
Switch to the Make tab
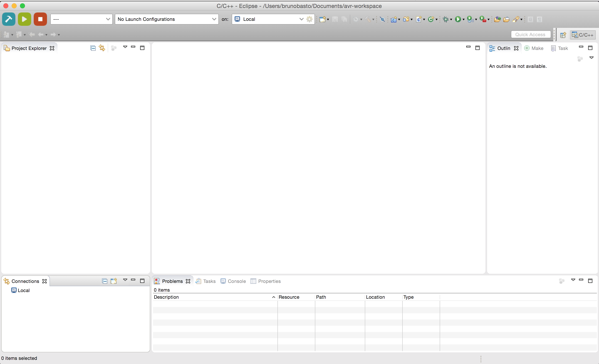coord(534,48)
